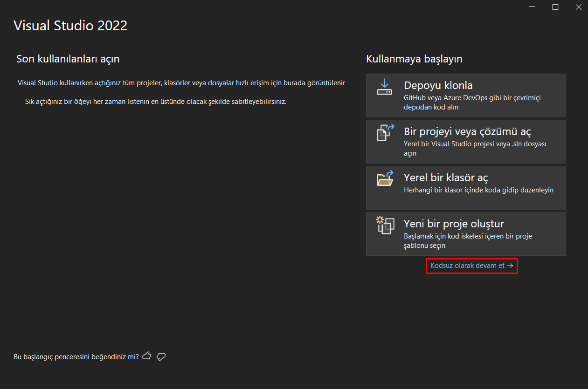Follow the "Kodsuz olarak devam et" link
The width and height of the screenshot is (588, 389).
point(467,266)
